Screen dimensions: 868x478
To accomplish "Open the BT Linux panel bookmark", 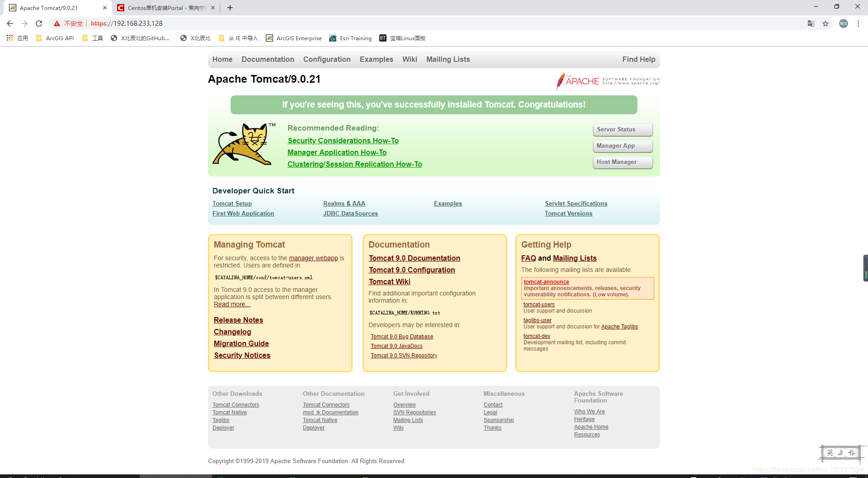I will point(402,38).
